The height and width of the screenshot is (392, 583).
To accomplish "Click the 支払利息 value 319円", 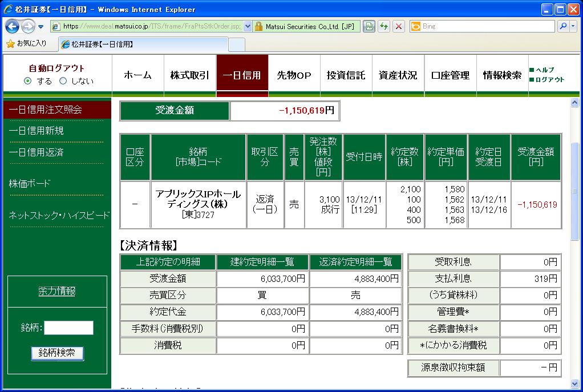I will [x=545, y=278].
